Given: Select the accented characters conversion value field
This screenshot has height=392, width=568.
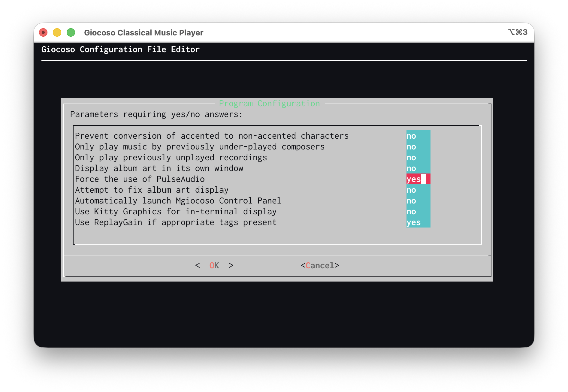Looking at the screenshot, I should click(x=418, y=136).
